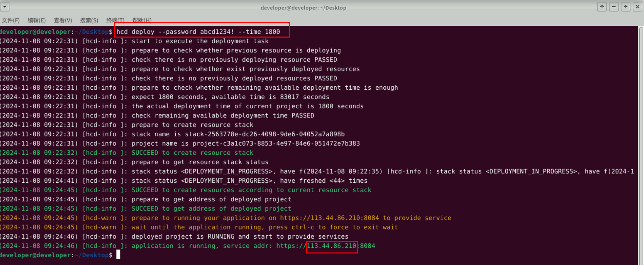Viewport: 644px width, 265px height.
Task: Click the service addr URL on last log line
Action: click(x=325, y=246)
